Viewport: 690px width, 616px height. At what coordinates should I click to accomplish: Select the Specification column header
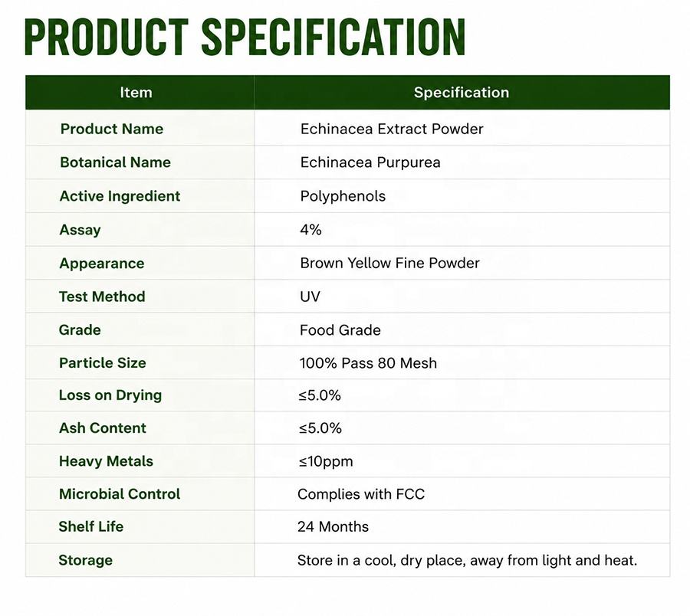tap(462, 93)
